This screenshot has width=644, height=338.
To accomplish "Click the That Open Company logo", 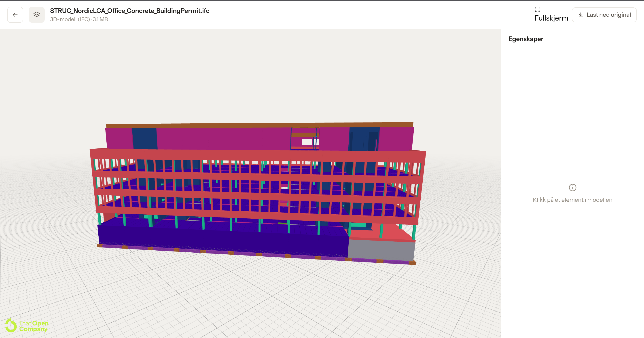I will pos(27,325).
